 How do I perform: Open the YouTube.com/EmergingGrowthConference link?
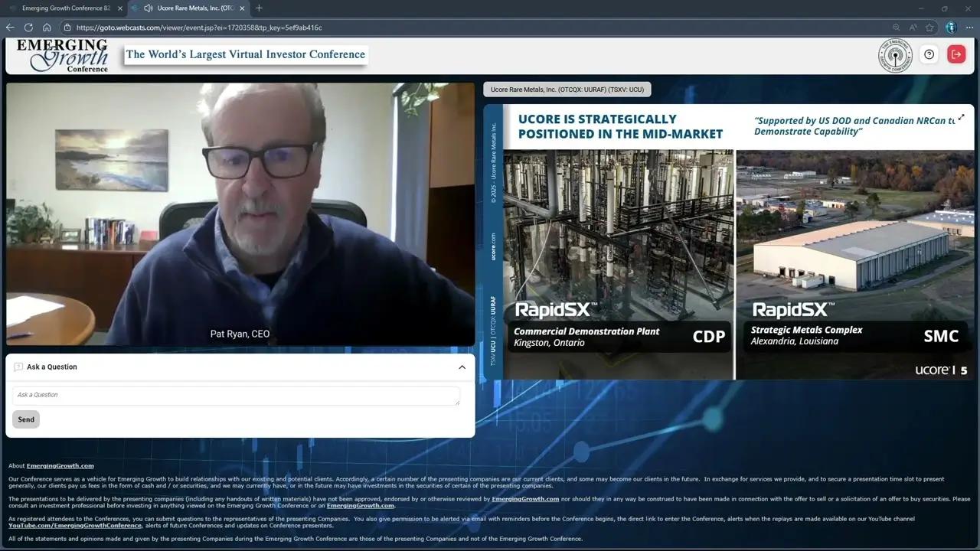tap(75, 526)
